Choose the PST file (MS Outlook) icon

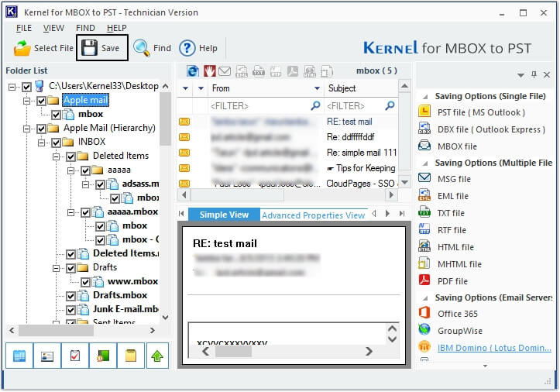tap(424, 112)
